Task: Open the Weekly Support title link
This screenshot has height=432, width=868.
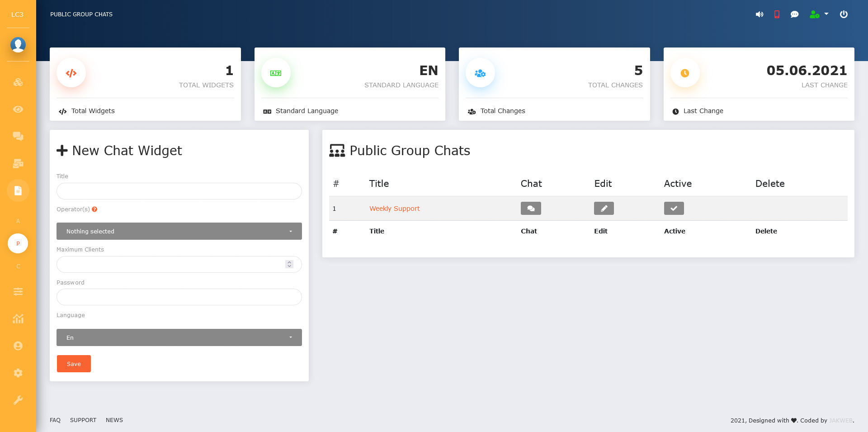Action: coord(394,209)
